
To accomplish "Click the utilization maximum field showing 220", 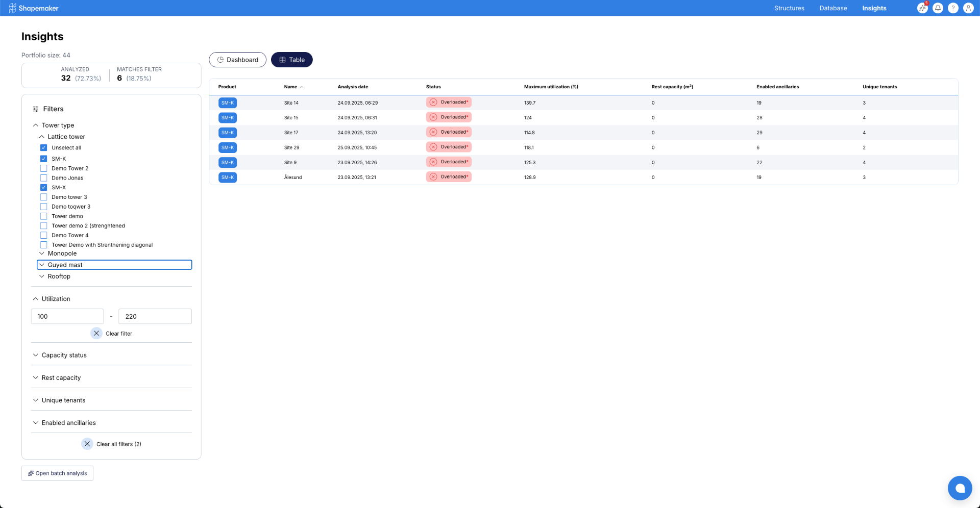I will point(155,317).
